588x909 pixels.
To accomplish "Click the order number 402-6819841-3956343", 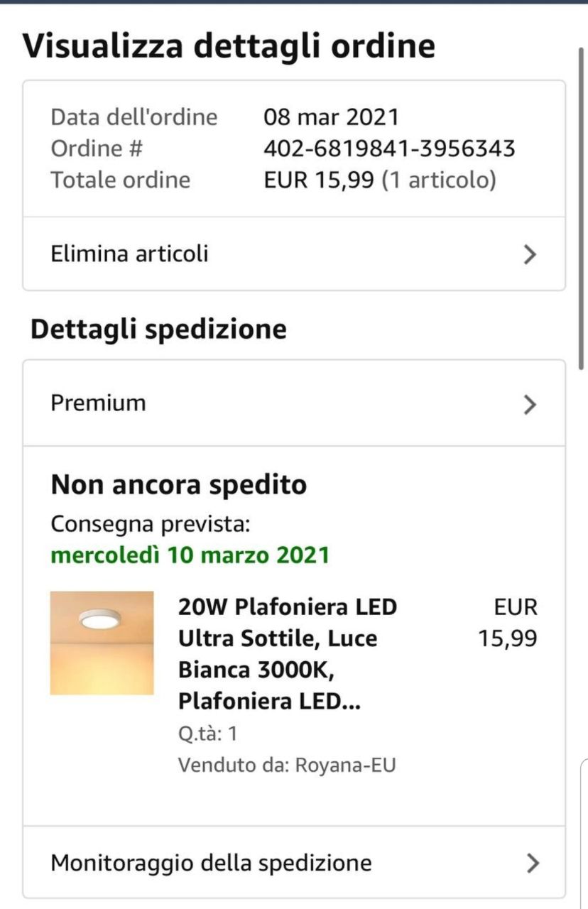I will 389,148.
